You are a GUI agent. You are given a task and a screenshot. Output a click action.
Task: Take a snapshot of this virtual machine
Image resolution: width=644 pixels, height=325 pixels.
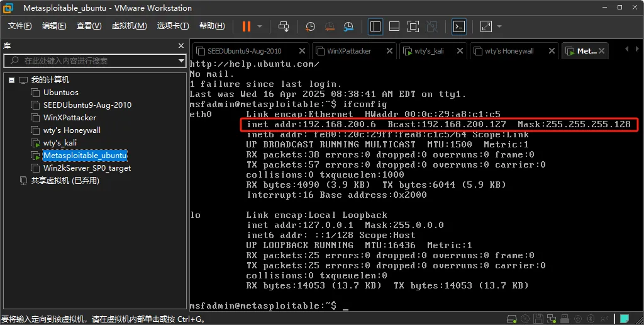pyautogui.click(x=310, y=26)
